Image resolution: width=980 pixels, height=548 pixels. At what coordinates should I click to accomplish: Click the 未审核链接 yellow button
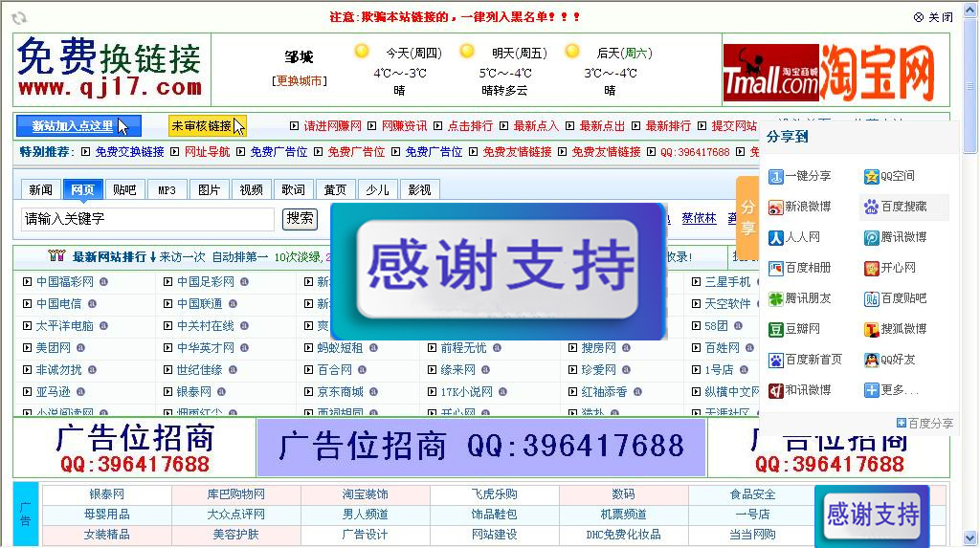(x=207, y=125)
